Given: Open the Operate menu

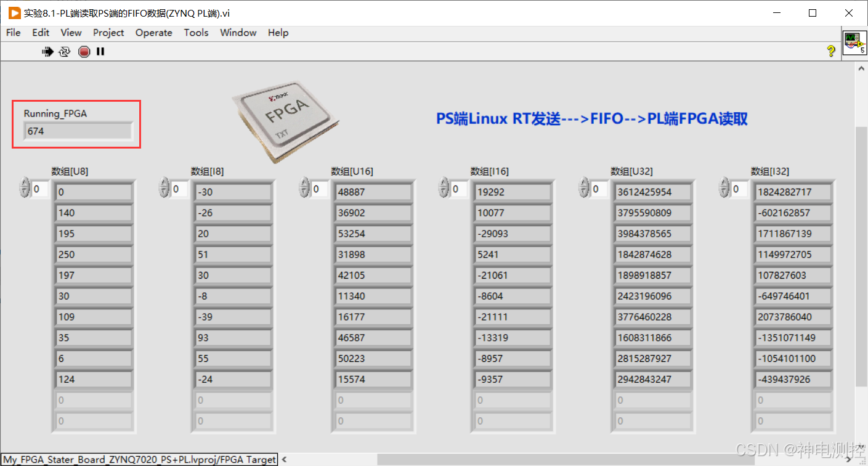Looking at the screenshot, I should [x=153, y=33].
